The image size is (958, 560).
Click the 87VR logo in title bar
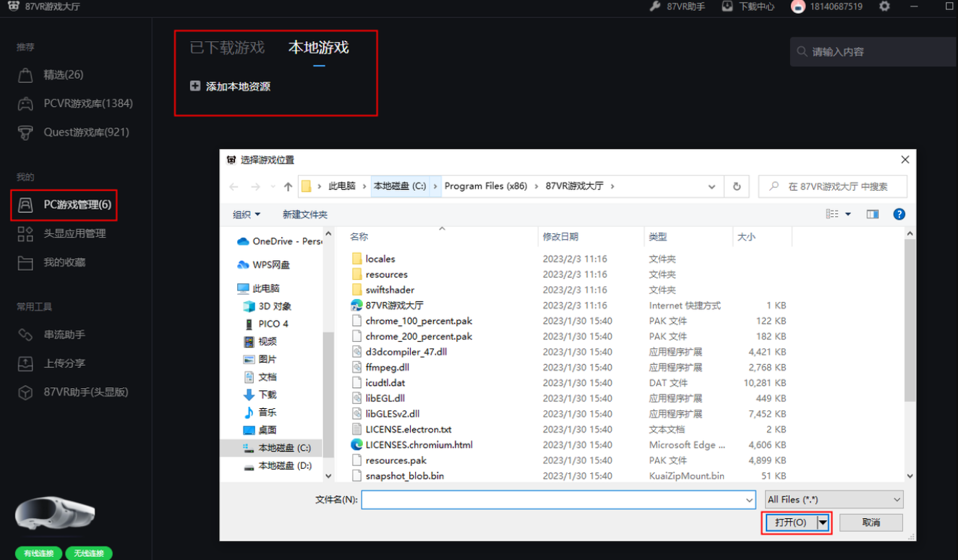tap(13, 7)
